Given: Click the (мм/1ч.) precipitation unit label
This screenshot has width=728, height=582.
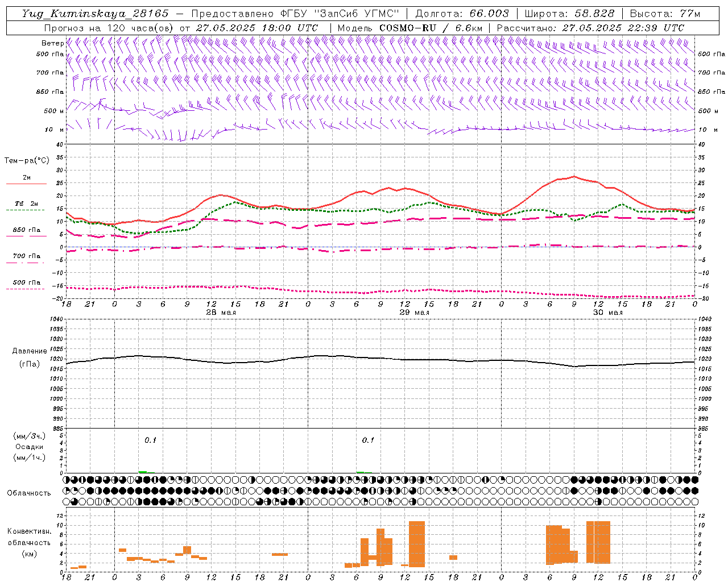Looking at the screenshot, I should click(30, 458).
